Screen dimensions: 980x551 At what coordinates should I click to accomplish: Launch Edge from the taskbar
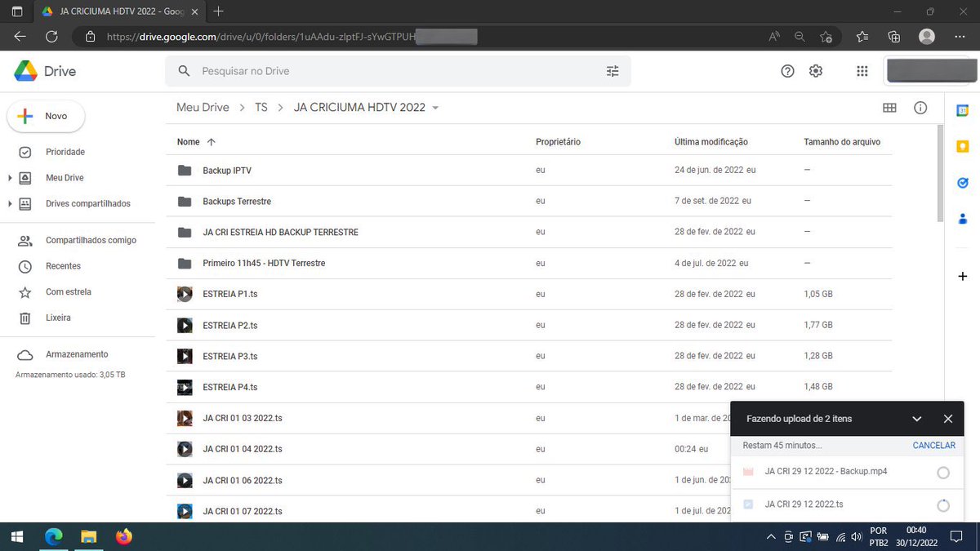53,537
